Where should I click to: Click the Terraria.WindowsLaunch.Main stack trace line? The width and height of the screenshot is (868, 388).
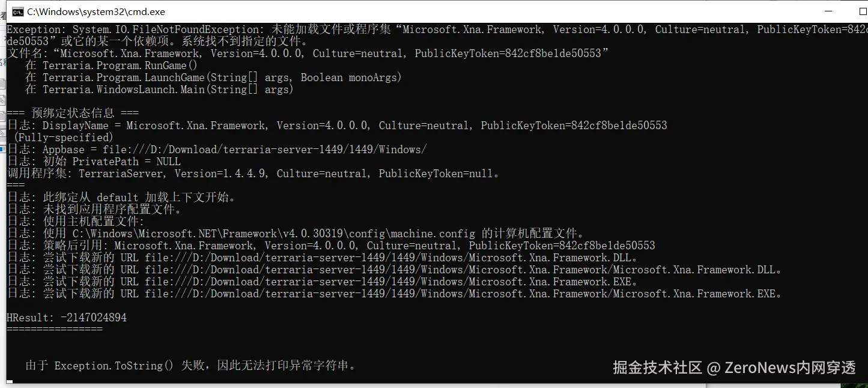pyautogui.click(x=159, y=89)
